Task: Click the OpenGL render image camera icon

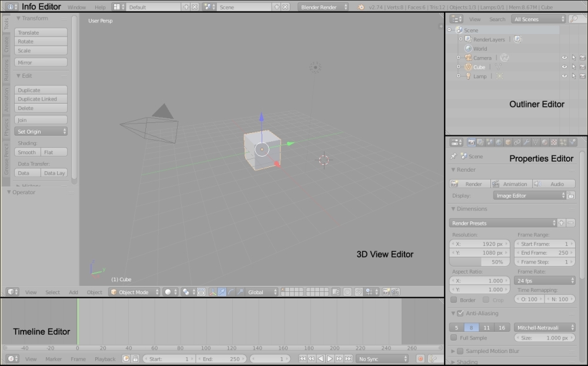Action: coord(386,292)
